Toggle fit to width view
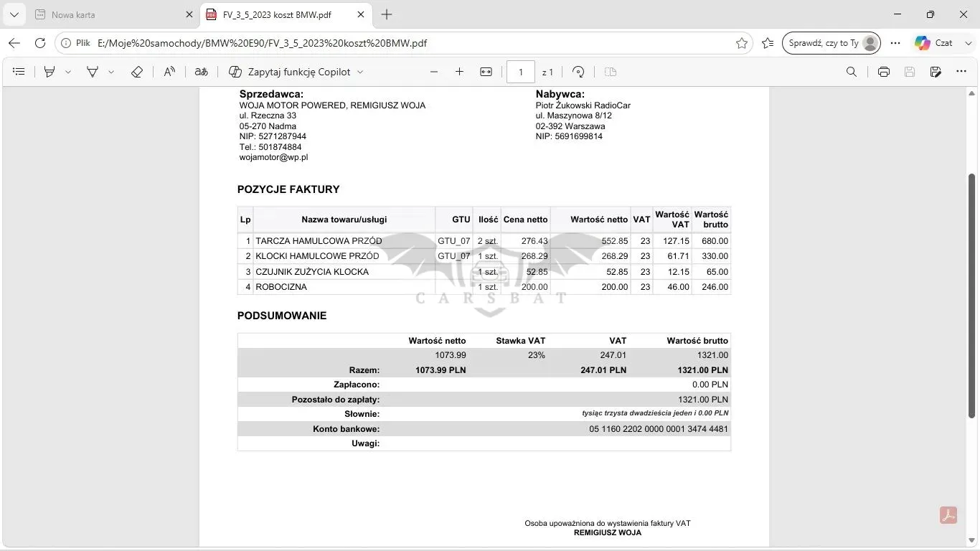This screenshot has width=980, height=551. [x=486, y=72]
